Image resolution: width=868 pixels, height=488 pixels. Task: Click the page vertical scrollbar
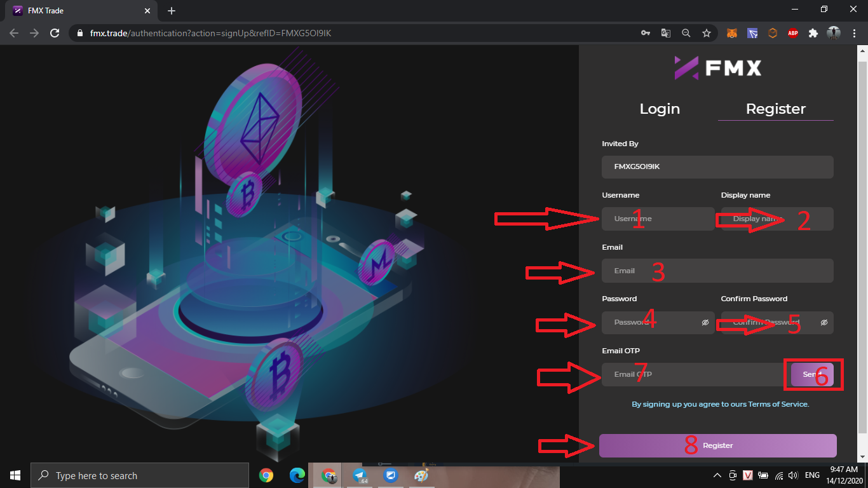tap(863, 248)
